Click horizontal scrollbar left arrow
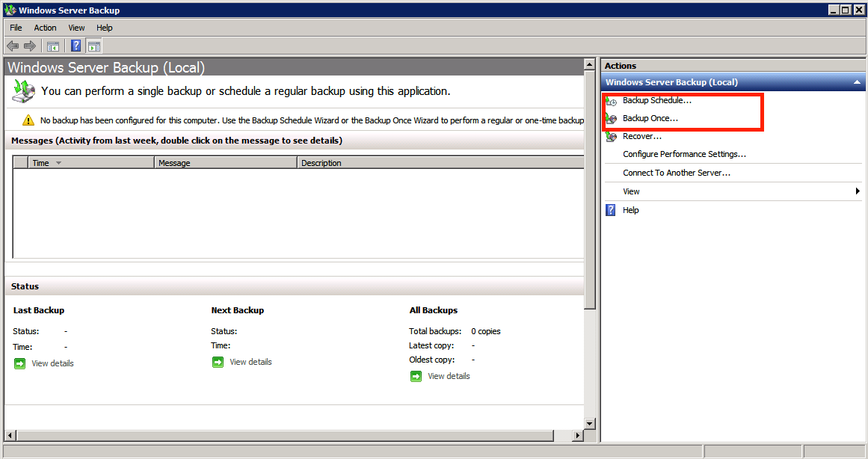This screenshot has width=868, height=459. (x=10, y=435)
